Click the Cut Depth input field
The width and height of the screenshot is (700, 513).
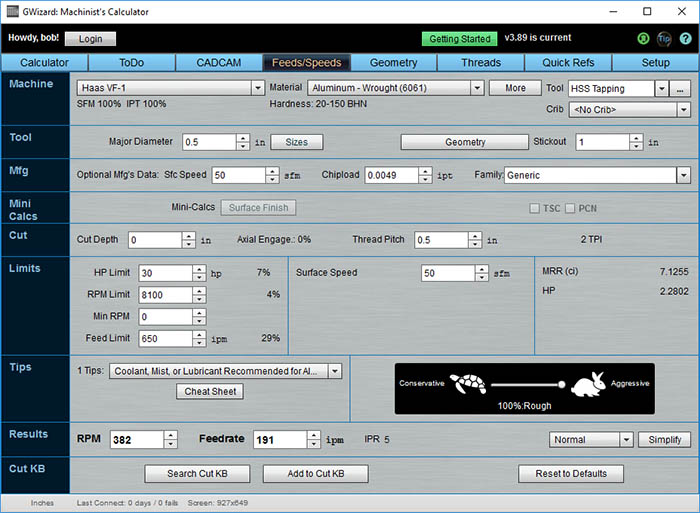(x=155, y=240)
